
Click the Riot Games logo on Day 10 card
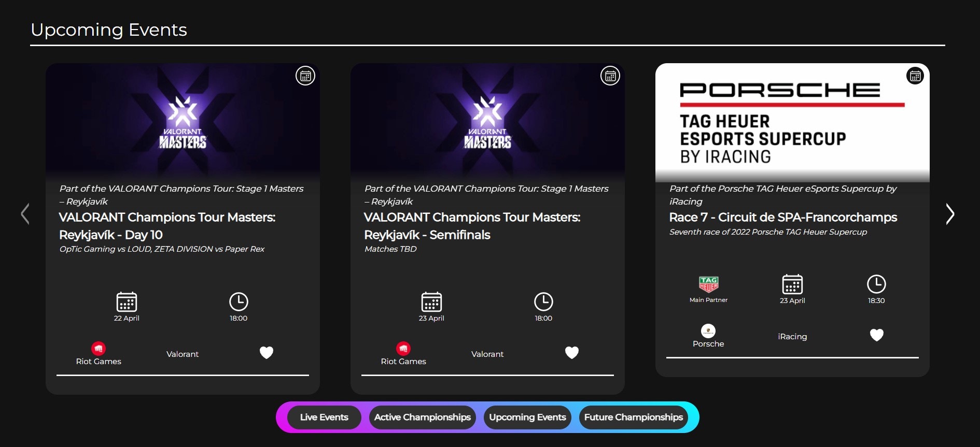coord(99,349)
